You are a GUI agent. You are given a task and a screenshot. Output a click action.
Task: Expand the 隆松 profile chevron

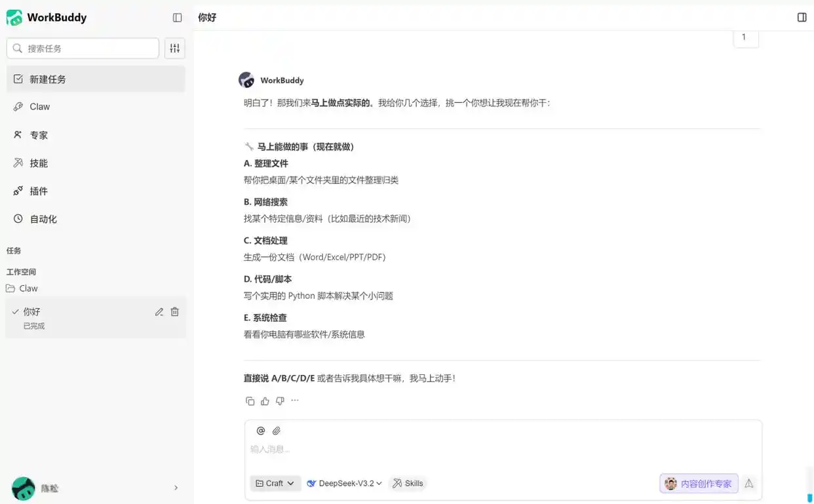(176, 488)
